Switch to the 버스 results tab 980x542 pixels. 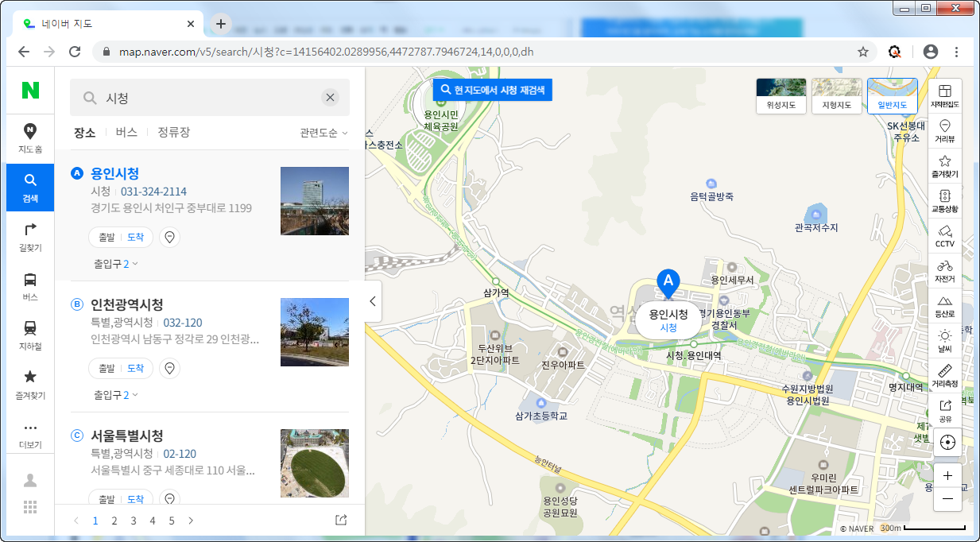click(126, 133)
